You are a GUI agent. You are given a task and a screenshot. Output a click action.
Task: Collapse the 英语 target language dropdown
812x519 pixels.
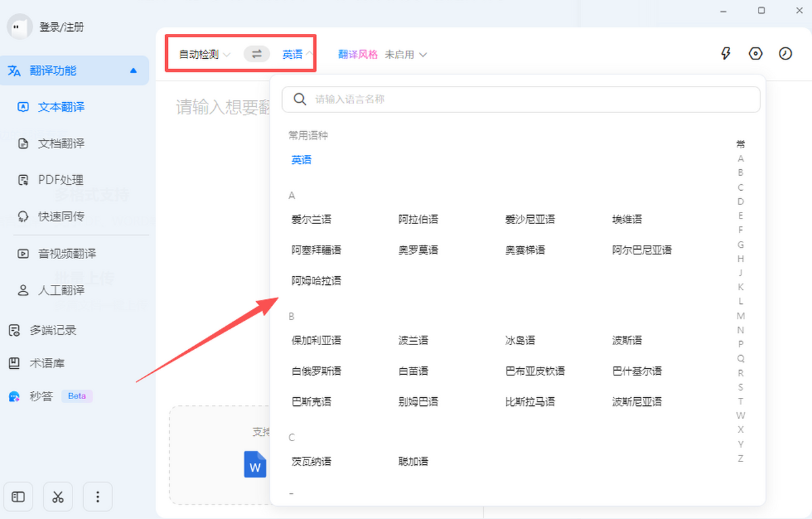coord(298,54)
